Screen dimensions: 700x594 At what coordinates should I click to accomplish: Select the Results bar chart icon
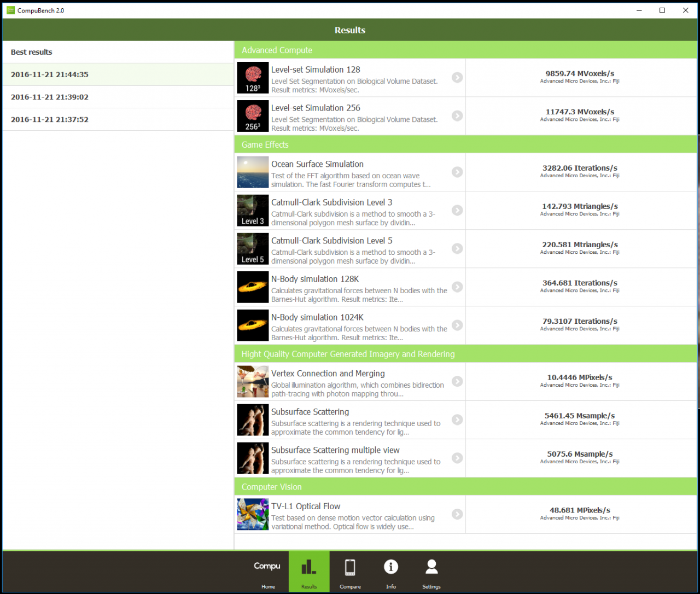(309, 567)
